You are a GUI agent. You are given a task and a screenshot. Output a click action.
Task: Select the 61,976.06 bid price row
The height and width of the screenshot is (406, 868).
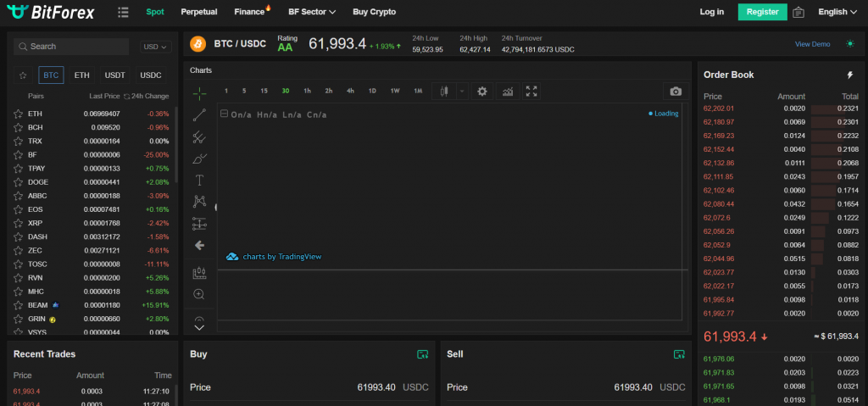781,359
